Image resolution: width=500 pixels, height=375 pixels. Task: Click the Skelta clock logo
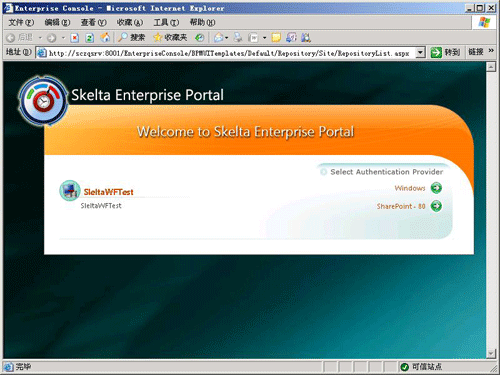click(x=43, y=101)
